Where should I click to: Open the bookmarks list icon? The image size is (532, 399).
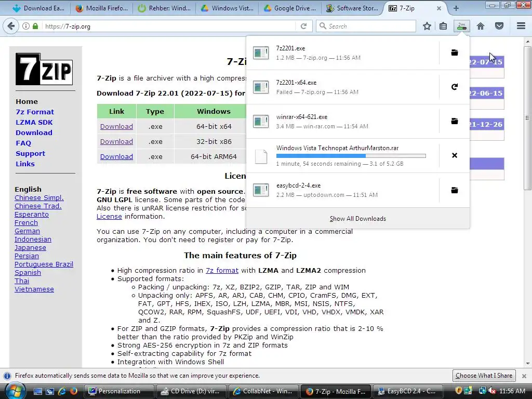tap(443, 26)
